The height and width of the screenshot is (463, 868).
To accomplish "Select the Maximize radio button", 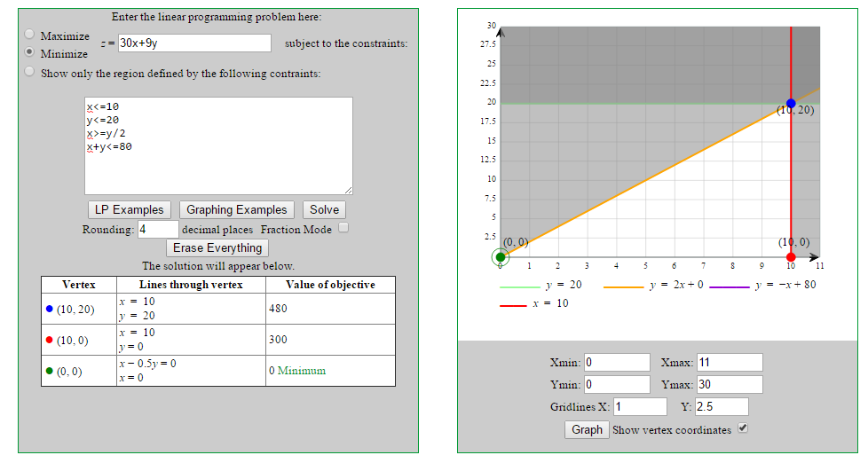I will pyautogui.click(x=29, y=35).
